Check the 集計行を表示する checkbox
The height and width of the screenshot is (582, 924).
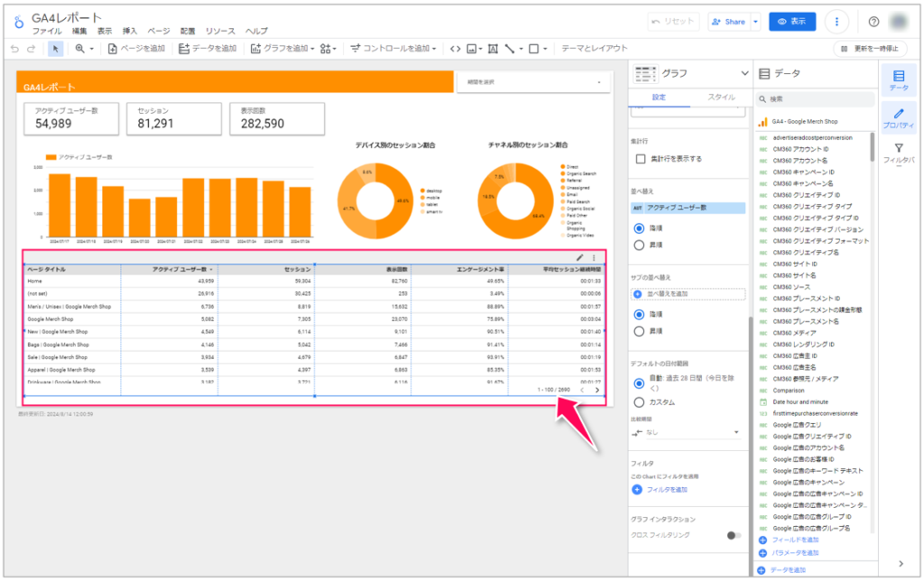click(x=641, y=159)
